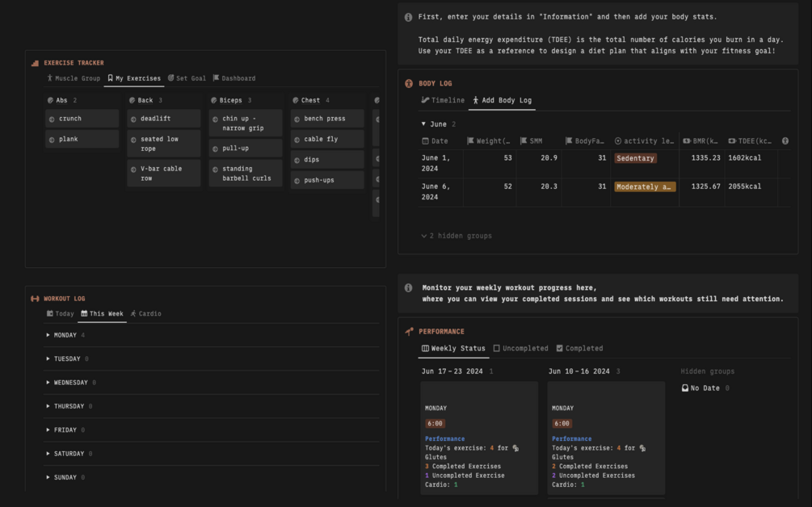Click the last column icon after TDEE
812x507 pixels.
point(785,141)
